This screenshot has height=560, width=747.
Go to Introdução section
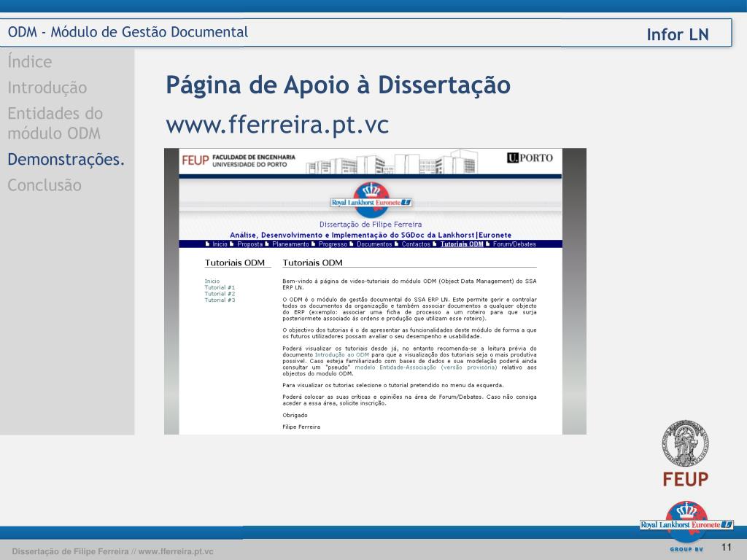click(x=47, y=87)
